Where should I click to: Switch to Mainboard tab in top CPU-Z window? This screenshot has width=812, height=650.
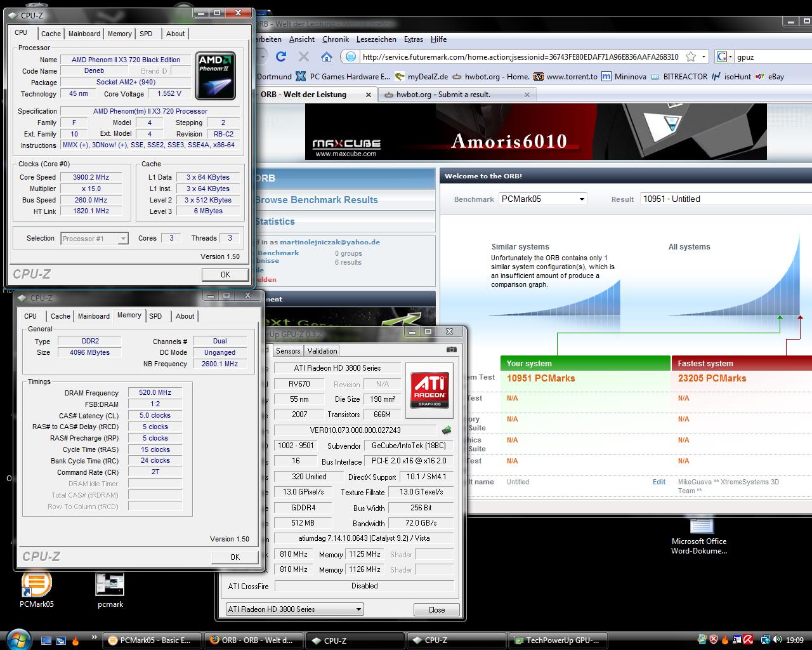pyautogui.click(x=84, y=34)
